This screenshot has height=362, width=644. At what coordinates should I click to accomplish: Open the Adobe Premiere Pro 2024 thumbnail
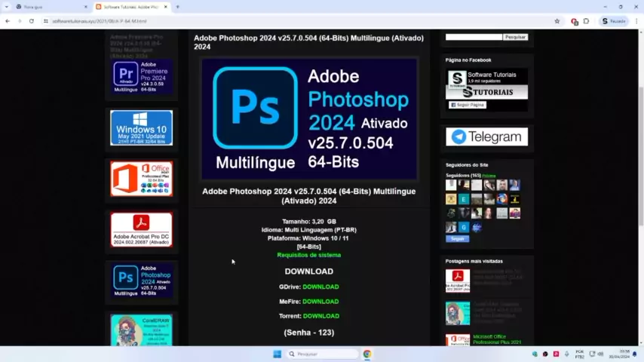[x=142, y=77]
